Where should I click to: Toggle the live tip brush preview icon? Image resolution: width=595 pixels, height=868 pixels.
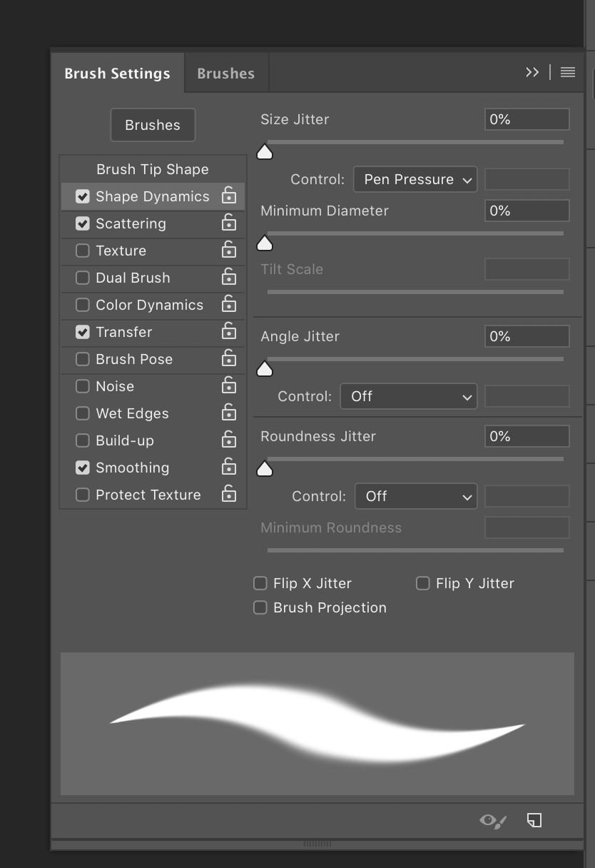click(x=493, y=821)
